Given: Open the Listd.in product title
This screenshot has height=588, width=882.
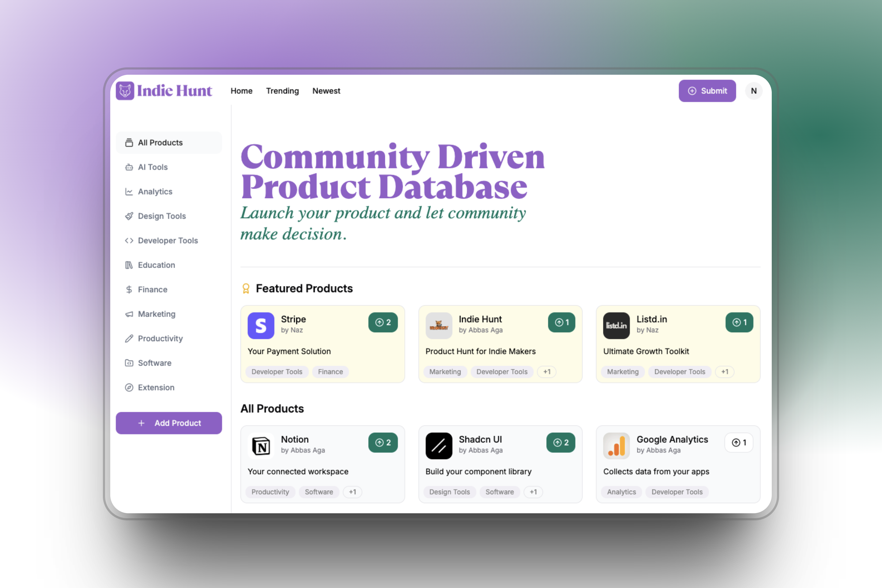Looking at the screenshot, I should pyautogui.click(x=652, y=319).
